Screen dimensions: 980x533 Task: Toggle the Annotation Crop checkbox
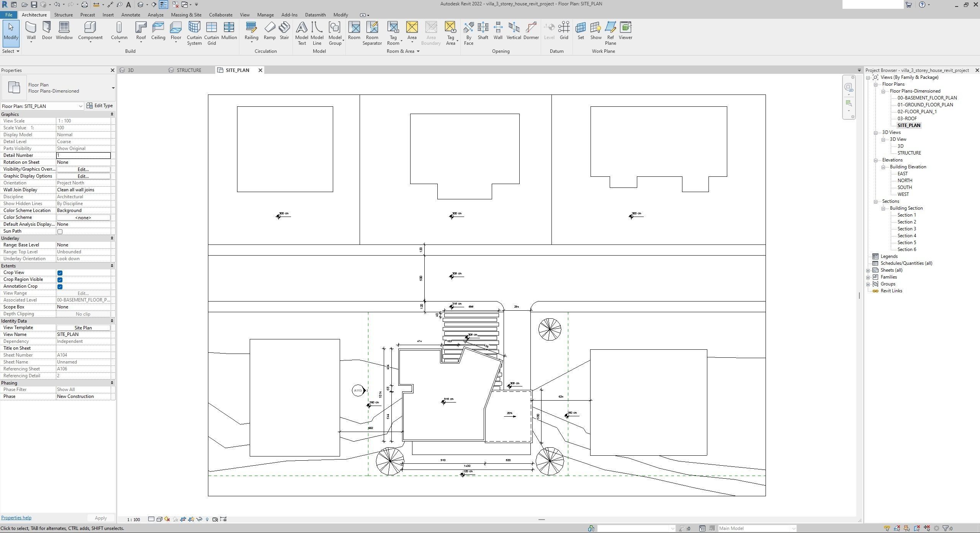click(x=60, y=287)
